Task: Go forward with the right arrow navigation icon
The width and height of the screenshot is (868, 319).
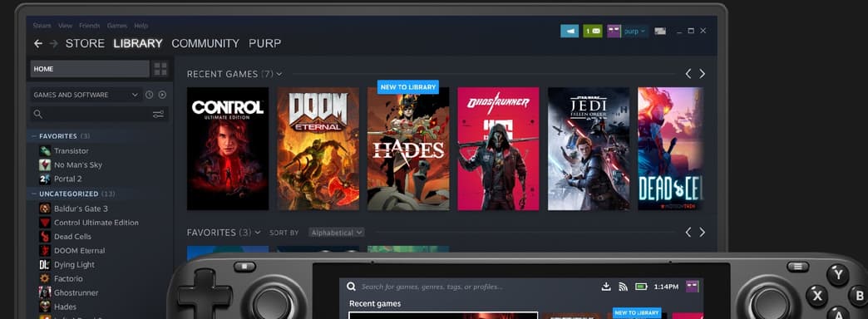Action: click(54, 44)
